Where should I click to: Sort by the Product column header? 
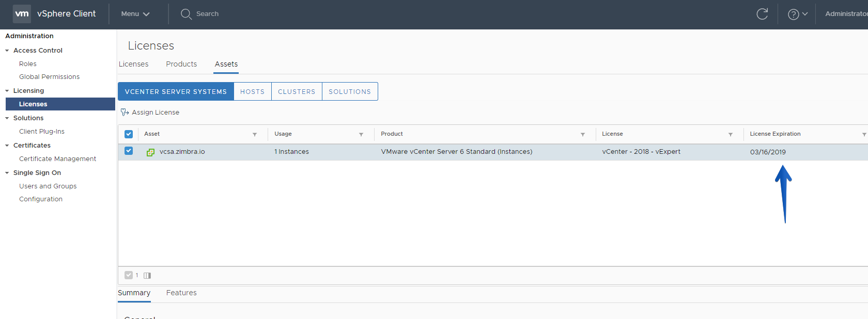(392, 134)
